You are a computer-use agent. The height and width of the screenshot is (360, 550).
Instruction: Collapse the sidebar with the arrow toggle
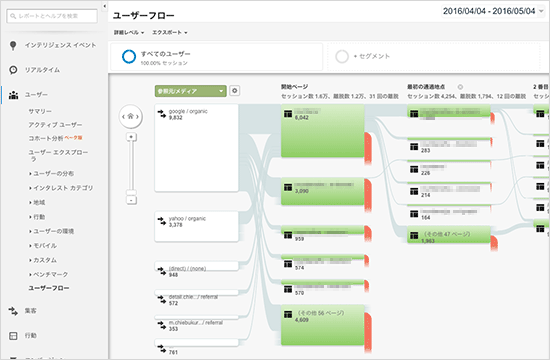[x=105, y=6]
